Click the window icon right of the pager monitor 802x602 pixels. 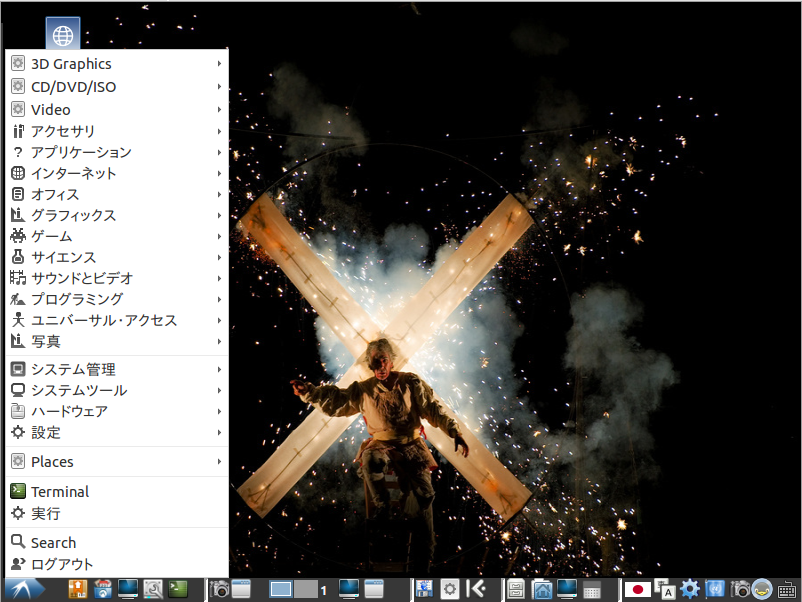tap(374, 590)
